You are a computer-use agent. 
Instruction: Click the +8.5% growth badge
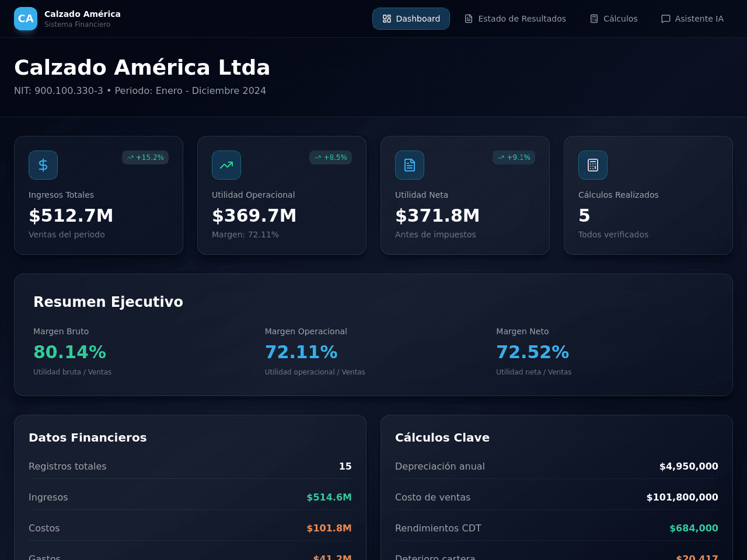coord(330,157)
